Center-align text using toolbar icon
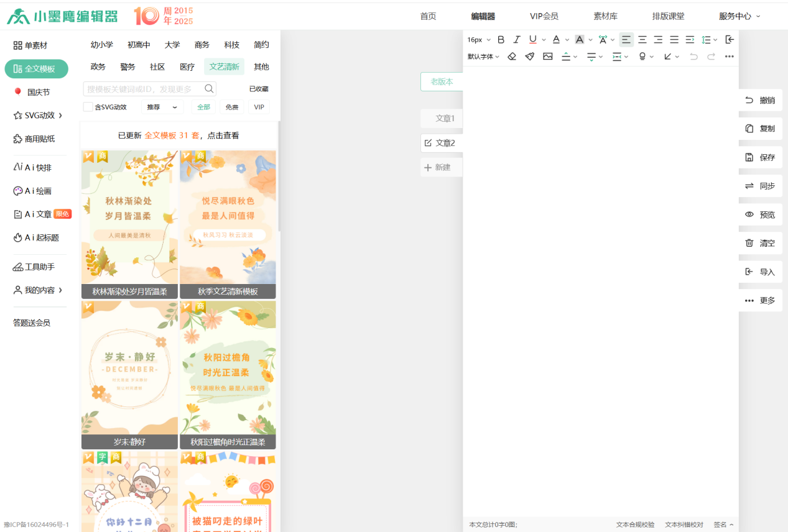 click(x=642, y=40)
